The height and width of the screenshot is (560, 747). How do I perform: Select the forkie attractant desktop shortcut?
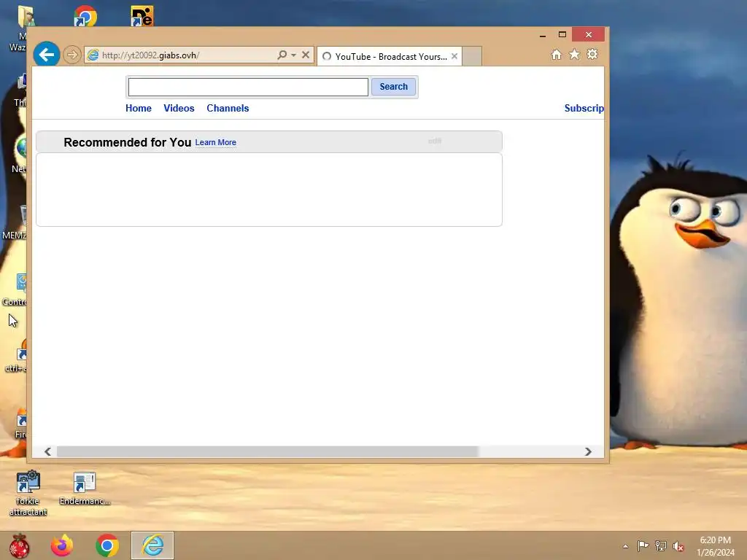click(x=28, y=494)
